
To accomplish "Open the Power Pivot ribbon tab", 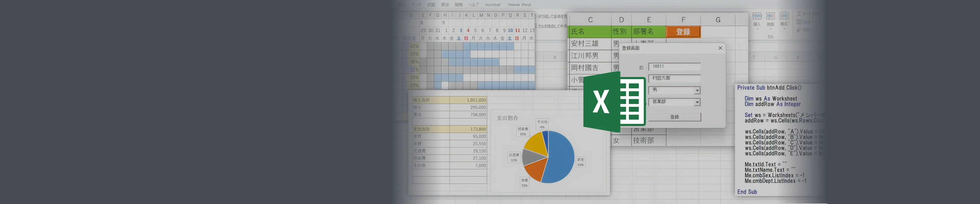I will pos(519,5).
